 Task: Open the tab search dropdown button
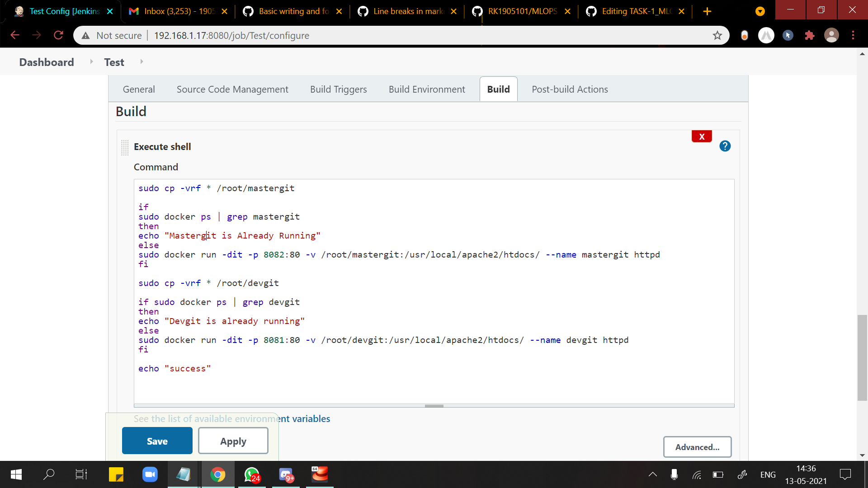click(760, 11)
